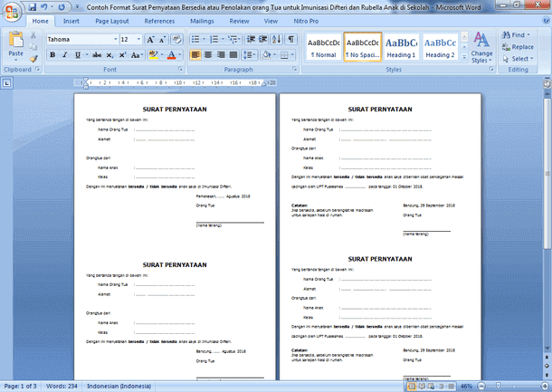Toggle Underline formatting
The image size is (552, 392).
click(78, 55)
